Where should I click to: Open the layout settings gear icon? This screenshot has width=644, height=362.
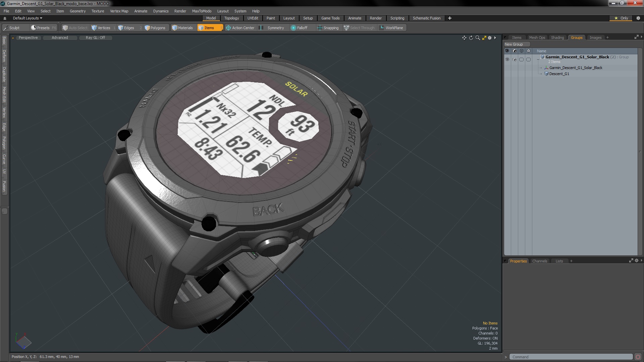[x=638, y=18]
